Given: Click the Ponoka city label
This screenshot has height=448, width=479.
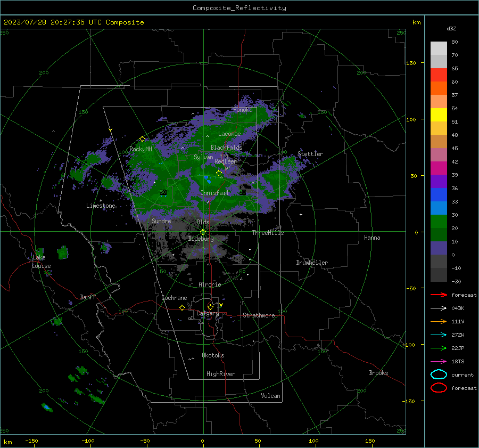Looking at the screenshot, I should pyautogui.click(x=243, y=110).
